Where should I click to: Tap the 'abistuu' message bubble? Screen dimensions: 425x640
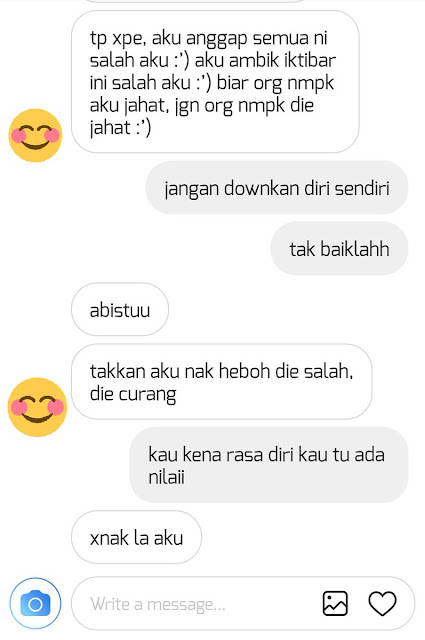pyautogui.click(x=120, y=309)
